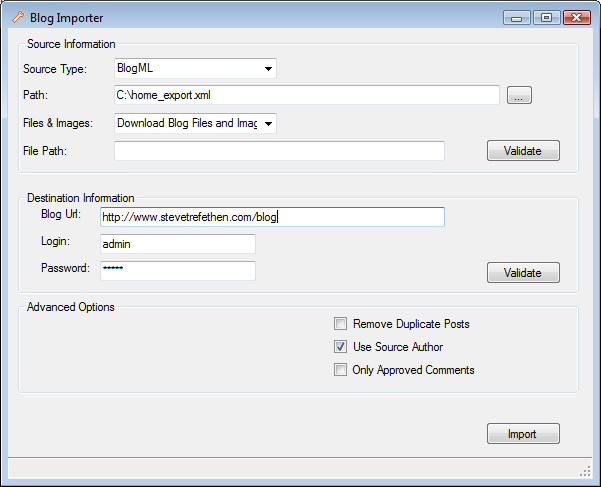Click Validate in the Source Information section
The width and height of the screenshot is (601, 487).
[523, 151]
